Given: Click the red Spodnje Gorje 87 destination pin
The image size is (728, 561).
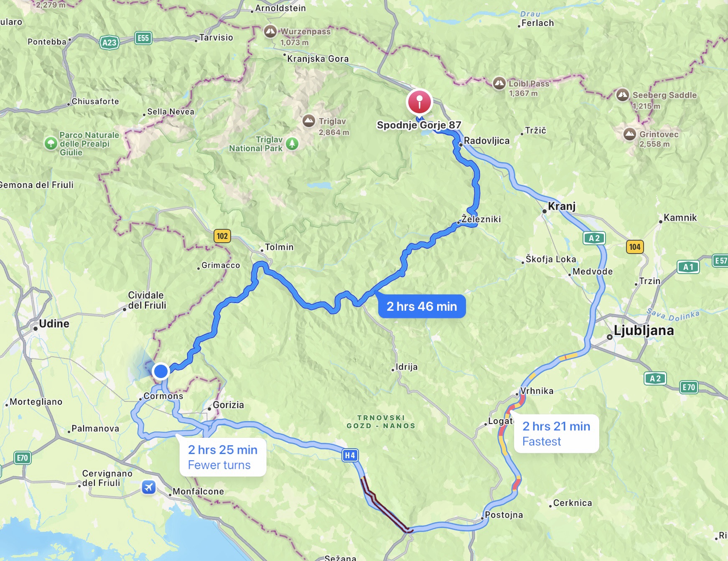Looking at the screenshot, I should click(x=419, y=102).
